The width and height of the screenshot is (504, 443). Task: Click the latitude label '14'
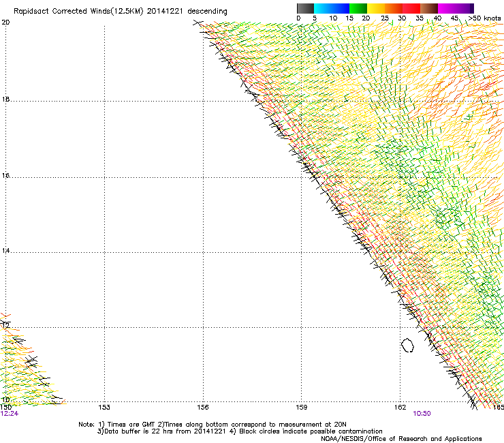click(x=5, y=250)
